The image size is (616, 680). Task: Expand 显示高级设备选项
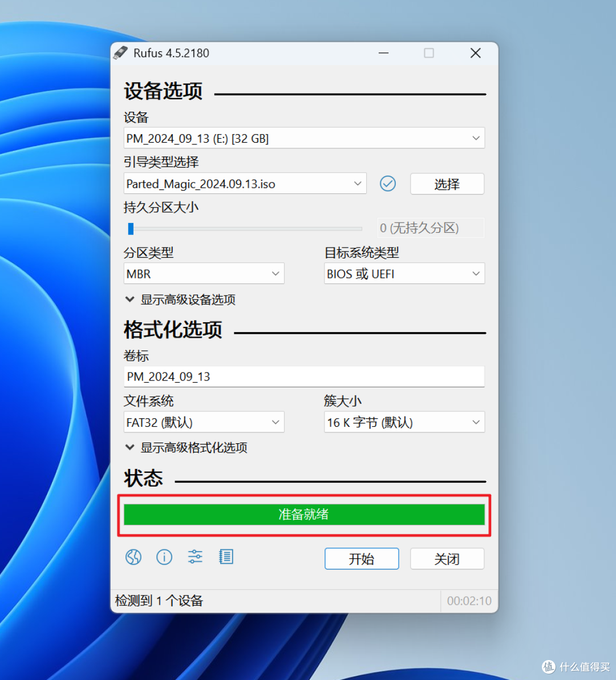180,299
